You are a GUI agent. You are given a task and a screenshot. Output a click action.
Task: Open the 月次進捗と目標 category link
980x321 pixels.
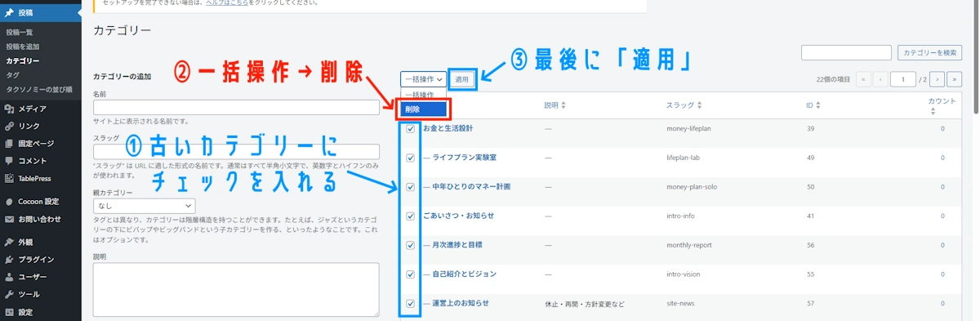click(457, 244)
